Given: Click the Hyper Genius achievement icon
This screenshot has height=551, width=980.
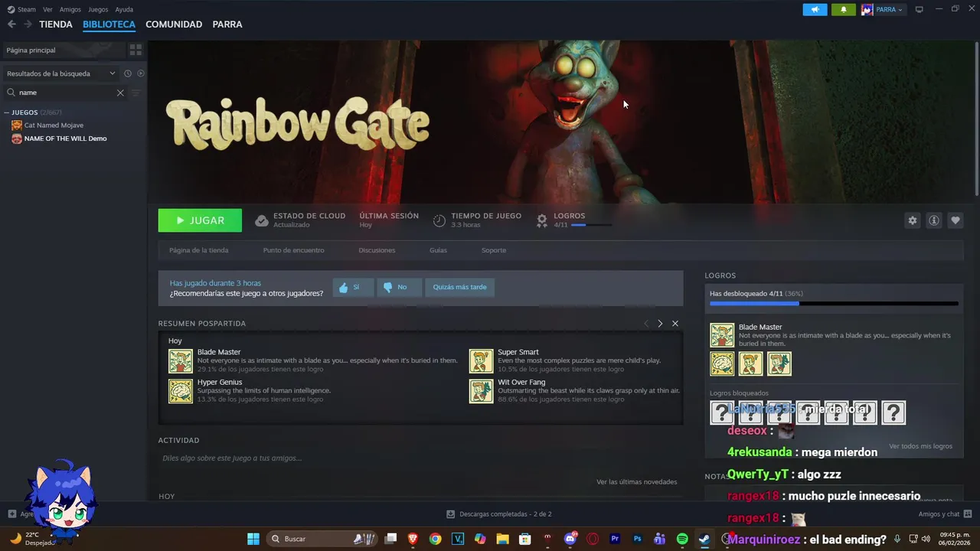Looking at the screenshot, I should [181, 391].
